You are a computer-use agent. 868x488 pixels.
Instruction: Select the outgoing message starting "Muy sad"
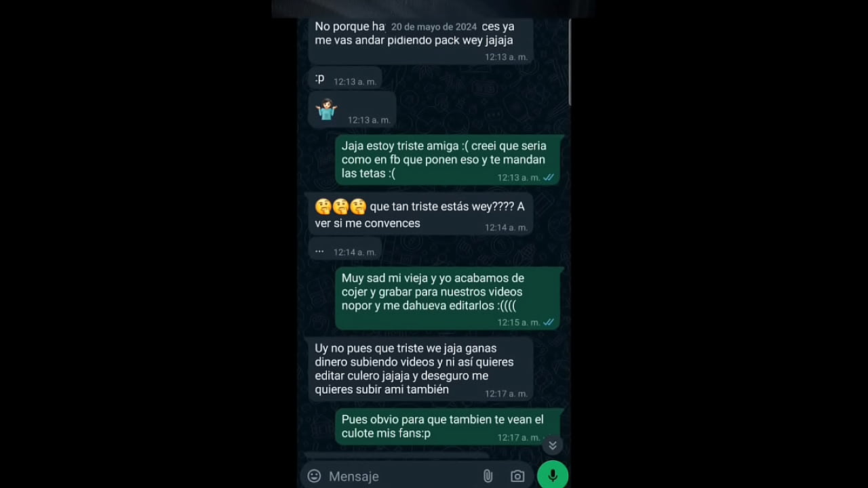click(x=448, y=298)
